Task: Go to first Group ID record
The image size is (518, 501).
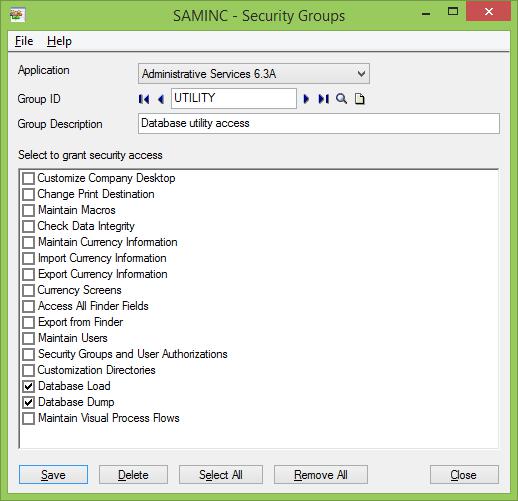Action: (144, 99)
